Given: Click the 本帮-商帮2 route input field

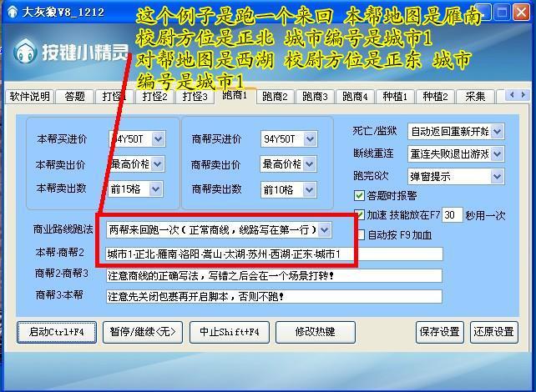Looking at the screenshot, I should pyautogui.click(x=274, y=254).
